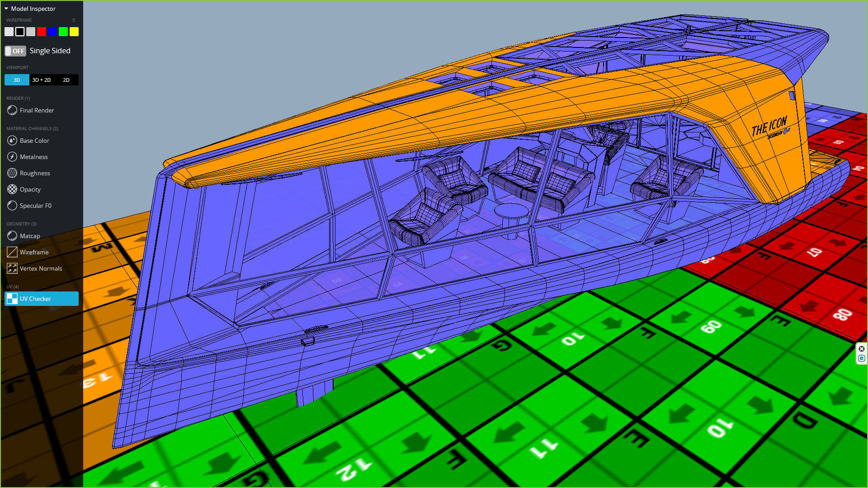Pick the yellow wireframe color swatch
This screenshot has width=868, height=488.
pos(74,32)
